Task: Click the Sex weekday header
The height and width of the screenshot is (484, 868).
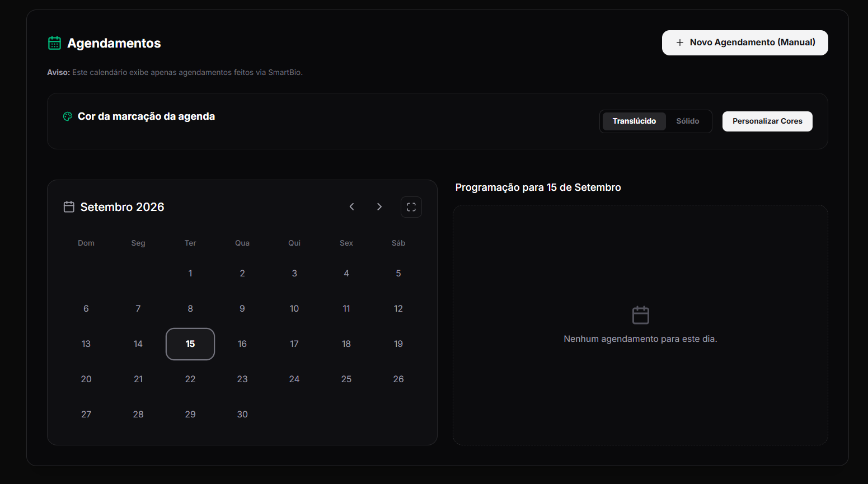Action: [x=346, y=243]
